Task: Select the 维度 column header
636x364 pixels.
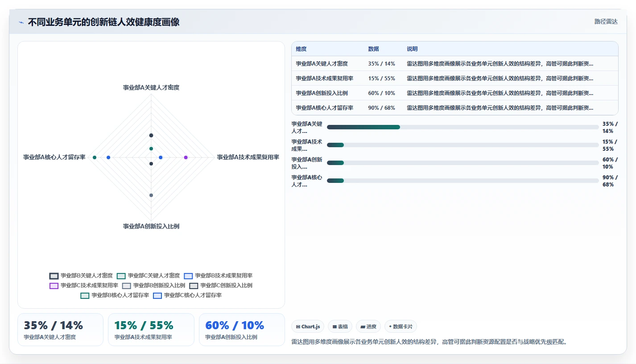Action: point(301,49)
